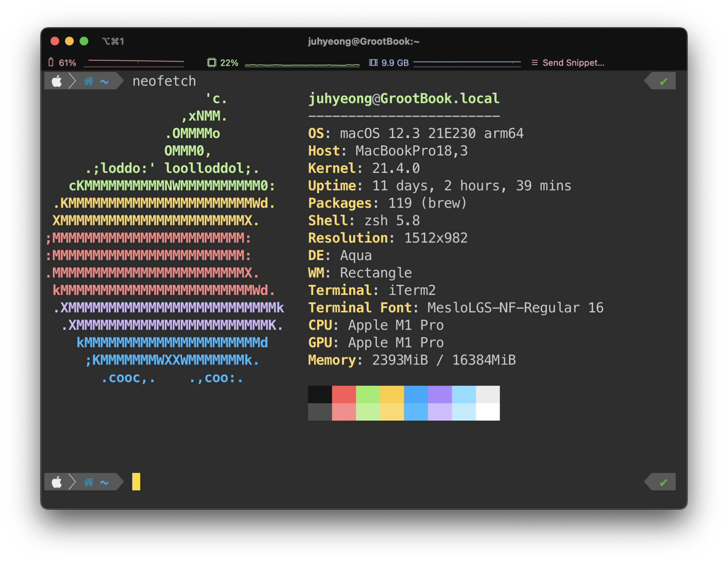Click the yellow terminal cursor block
The height and width of the screenshot is (563, 728).
pyautogui.click(x=136, y=481)
